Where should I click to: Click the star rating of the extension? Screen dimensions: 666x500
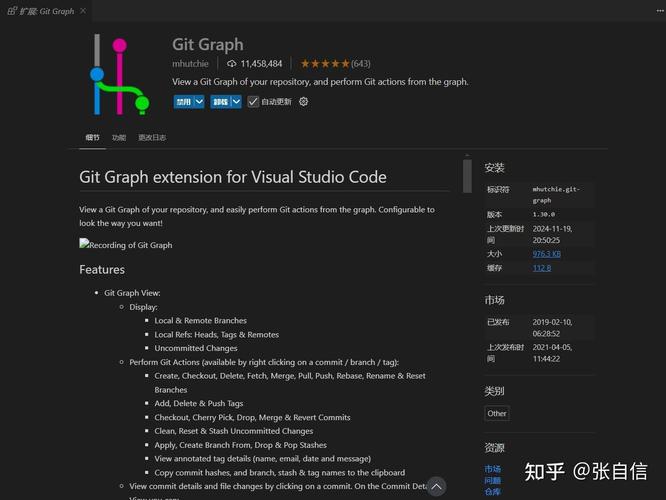pyautogui.click(x=325, y=64)
